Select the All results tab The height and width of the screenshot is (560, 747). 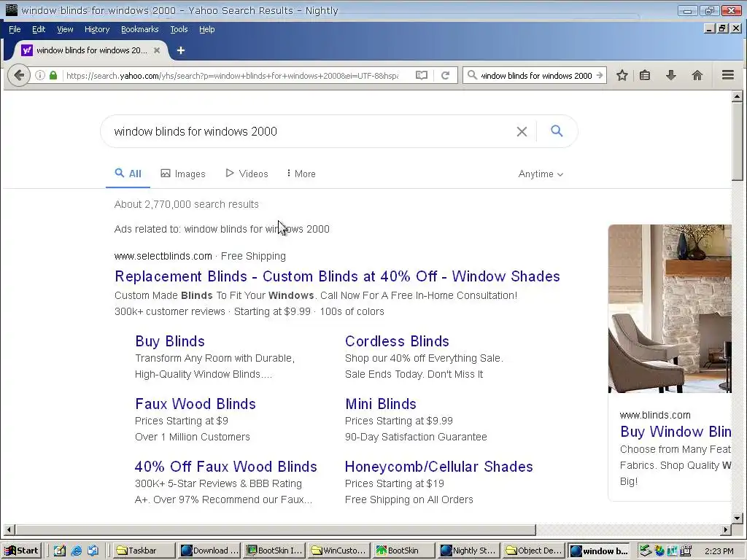(128, 174)
